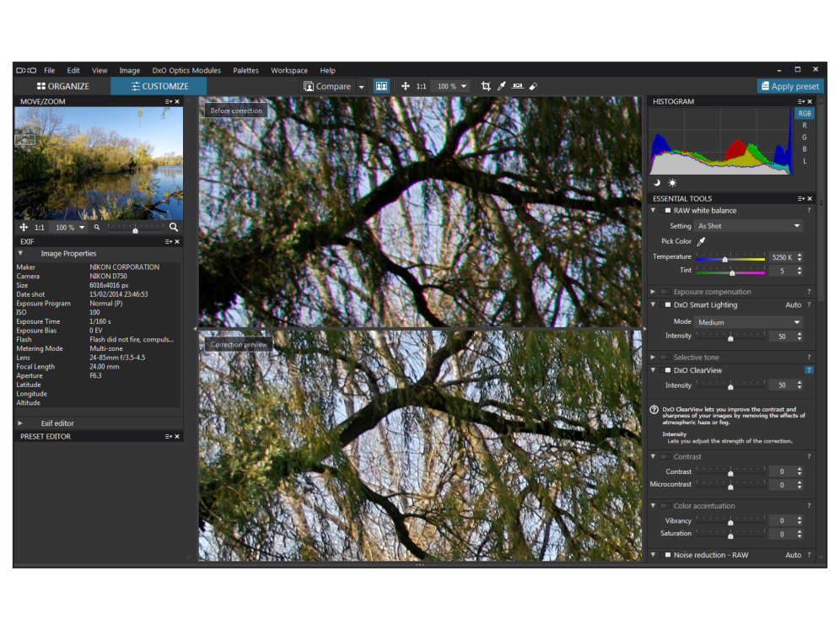Toggle the DxO ClearView correction
This screenshot has height=630, width=840.
(667, 370)
